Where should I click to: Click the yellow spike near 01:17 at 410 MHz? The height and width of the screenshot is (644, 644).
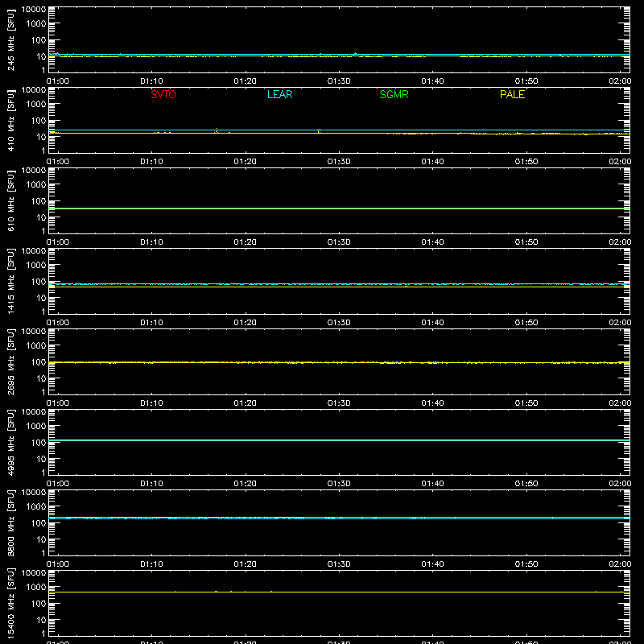[x=217, y=130]
